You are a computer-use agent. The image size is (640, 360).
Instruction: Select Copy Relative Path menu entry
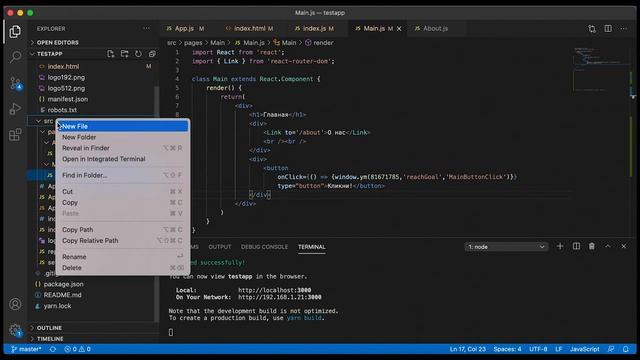(x=122, y=240)
